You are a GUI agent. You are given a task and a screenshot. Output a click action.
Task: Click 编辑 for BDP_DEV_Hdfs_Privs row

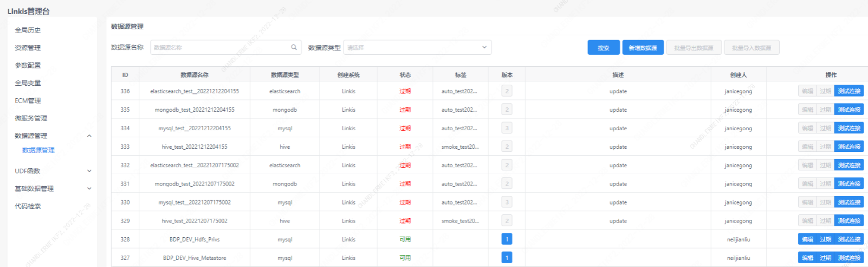(807, 239)
